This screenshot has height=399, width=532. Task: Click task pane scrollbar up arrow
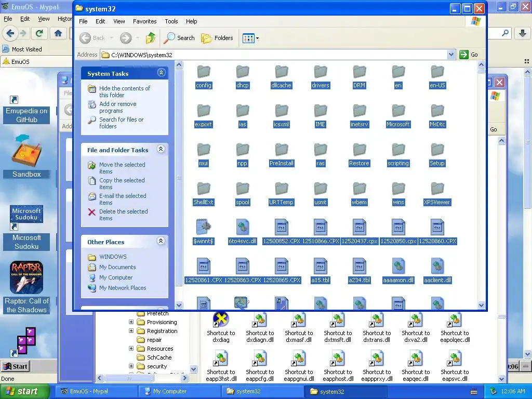tap(179, 64)
